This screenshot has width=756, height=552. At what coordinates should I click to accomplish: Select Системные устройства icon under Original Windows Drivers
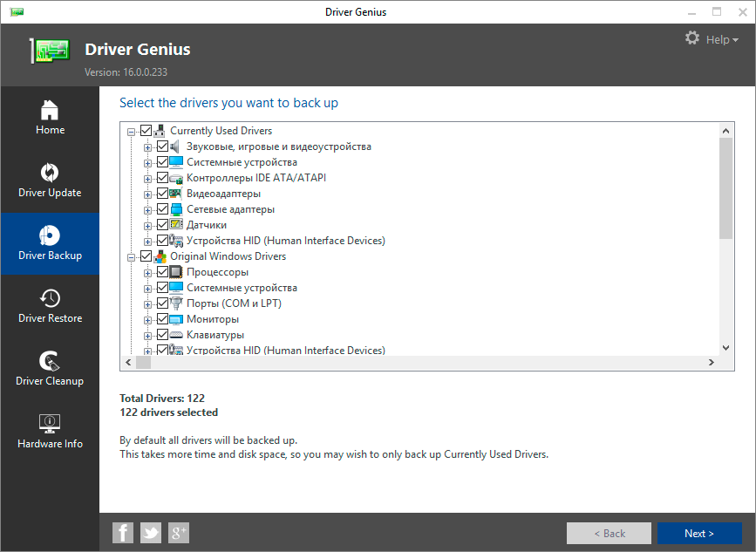click(176, 288)
